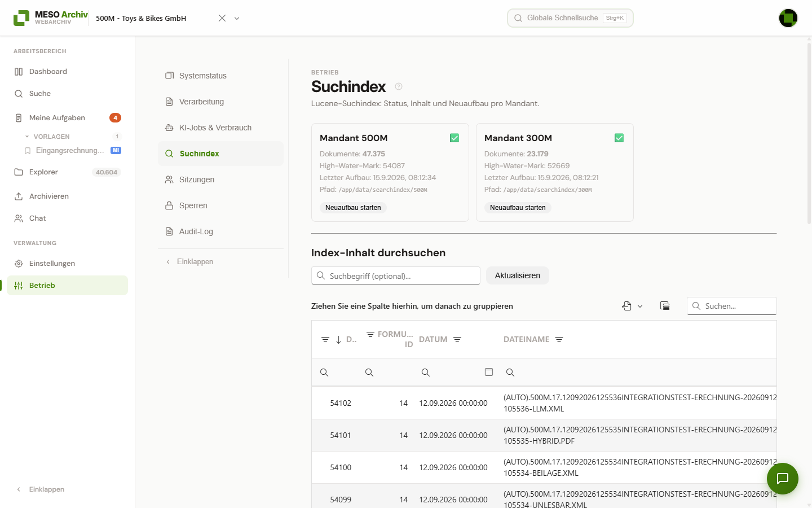
Task: Focus the Suchbegriff (optional) input field
Action: (396, 275)
